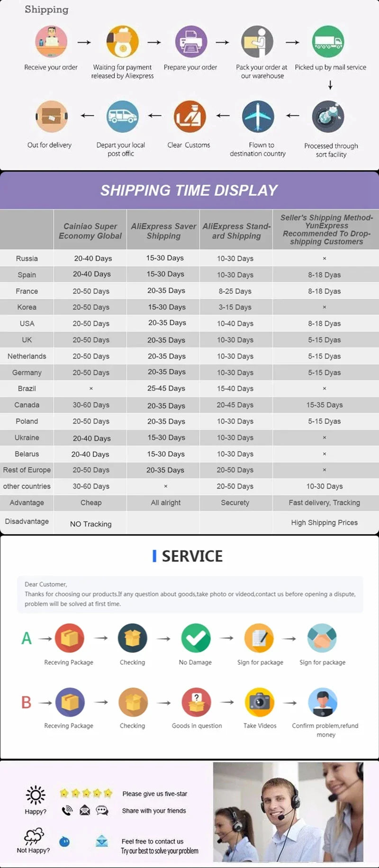Click the green No Damage checkmark icon

[196, 638]
